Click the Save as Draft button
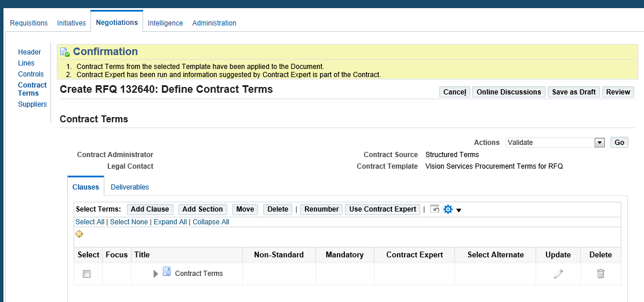This screenshot has height=302, width=644. pyautogui.click(x=573, y=92)
